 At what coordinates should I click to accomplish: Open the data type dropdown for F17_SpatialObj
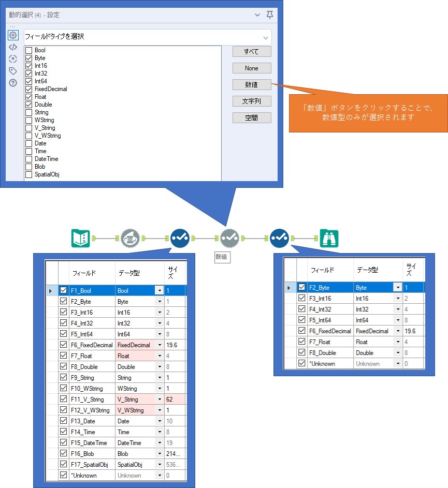(160, 465)
